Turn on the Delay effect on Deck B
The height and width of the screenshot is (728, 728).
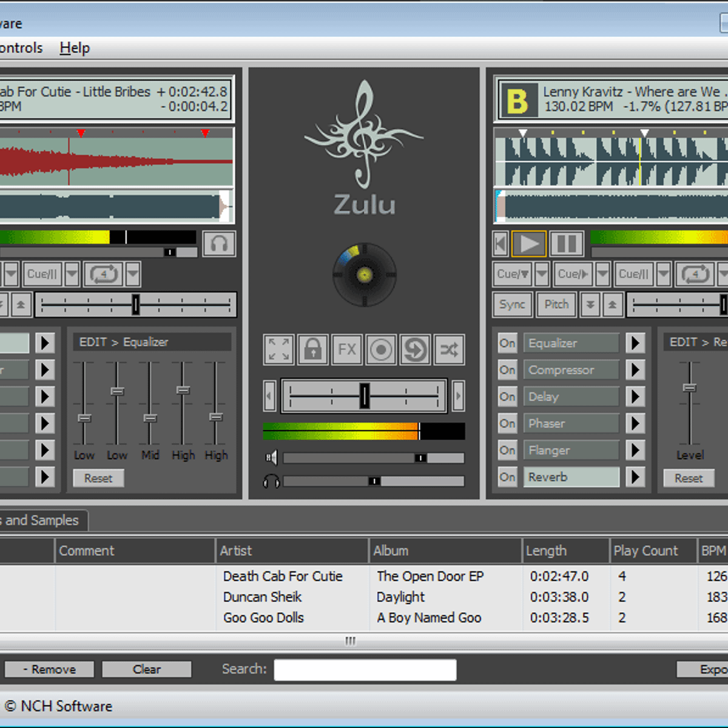[x=507, y=397]
